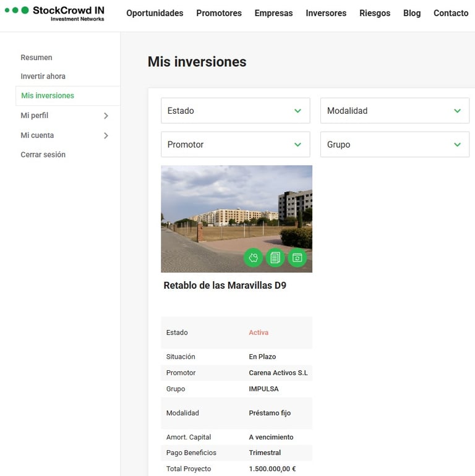Expand the Mi perfil submenu chevron
475x476 pixels.
[x=106, y=116]
